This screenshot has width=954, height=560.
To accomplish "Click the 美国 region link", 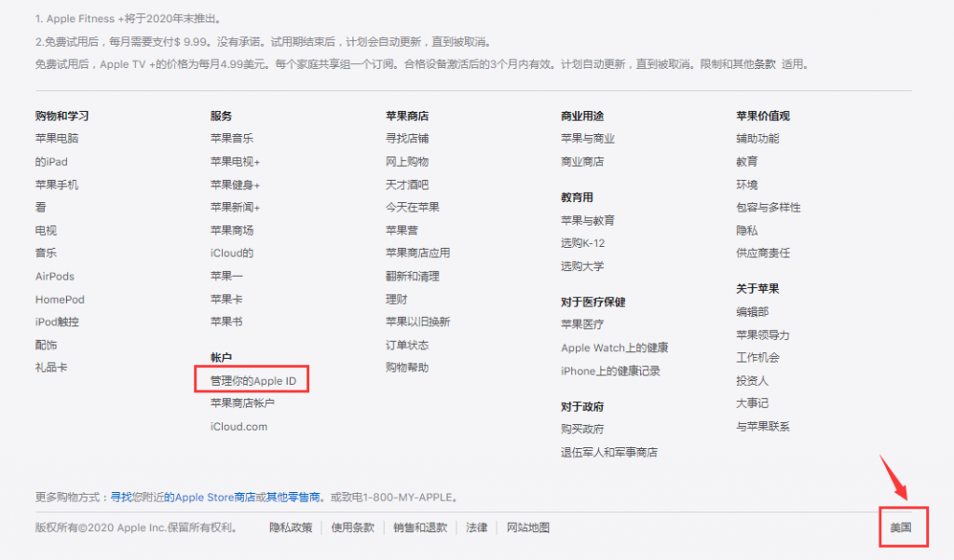I will (x=901, y=527).
